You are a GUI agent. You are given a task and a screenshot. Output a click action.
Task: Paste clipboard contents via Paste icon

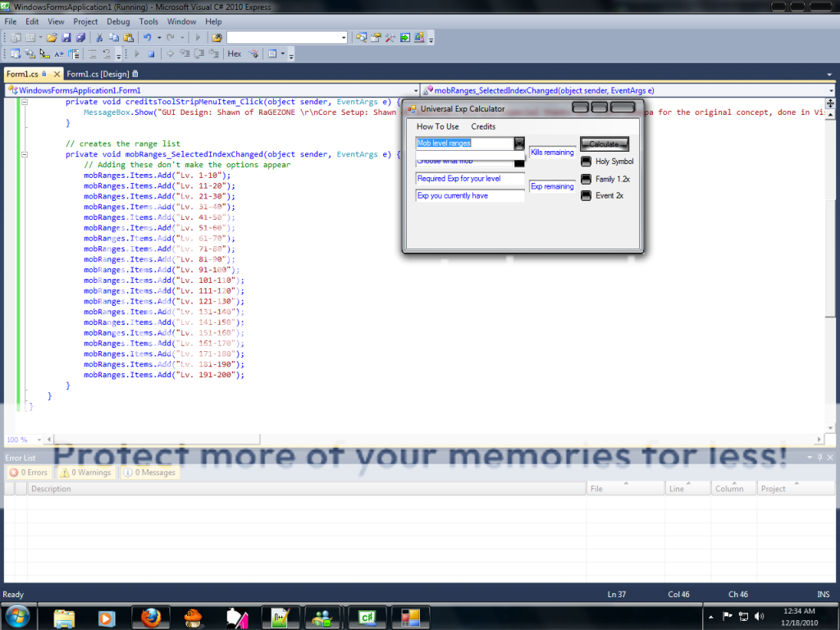click(x=128, y=37)
